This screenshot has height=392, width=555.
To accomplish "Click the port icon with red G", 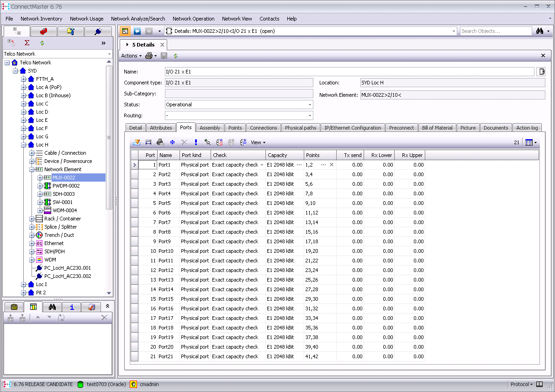I will tap(220, 142).
